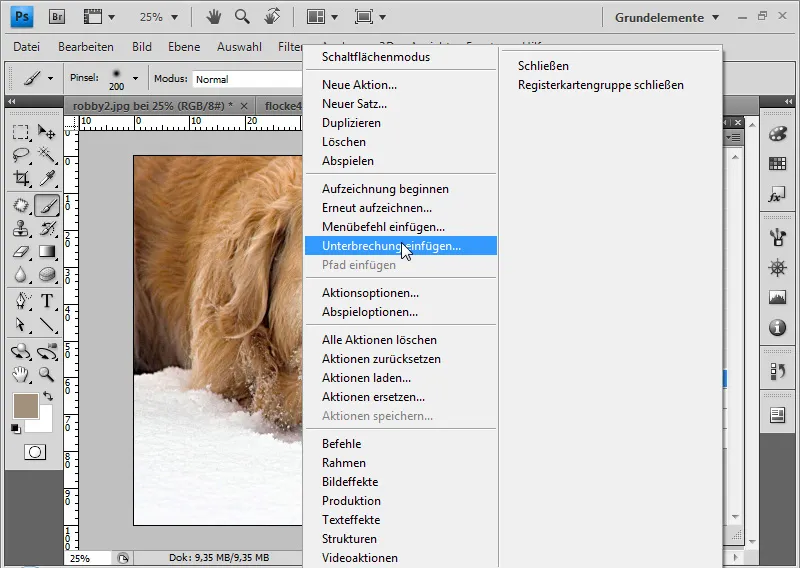Screen dimensions: 800x568
Task: Open the Datei menu
Action: click(27, 46)
